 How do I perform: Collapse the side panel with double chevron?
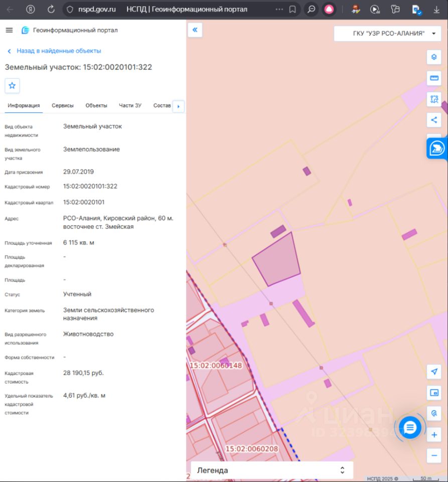tap(195, 30)
